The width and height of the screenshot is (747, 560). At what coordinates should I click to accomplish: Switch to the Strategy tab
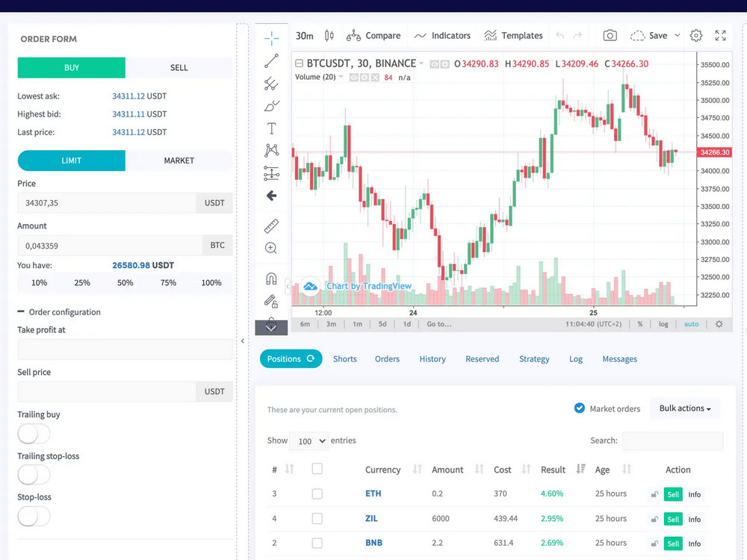tap(534, 359)
